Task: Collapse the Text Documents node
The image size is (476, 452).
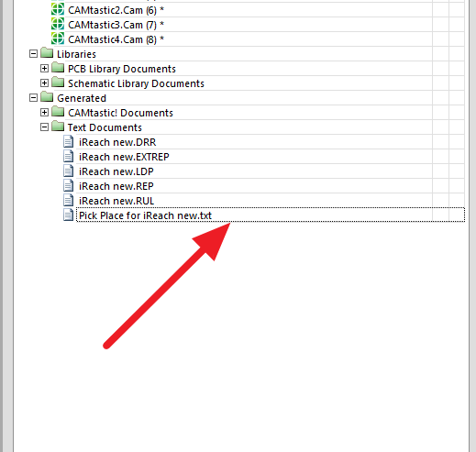Action: click(x=44, y=127)
